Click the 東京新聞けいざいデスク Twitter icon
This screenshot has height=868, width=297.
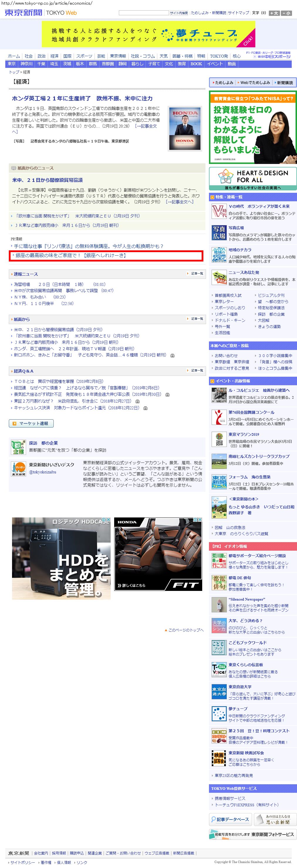tap(18, 469)
